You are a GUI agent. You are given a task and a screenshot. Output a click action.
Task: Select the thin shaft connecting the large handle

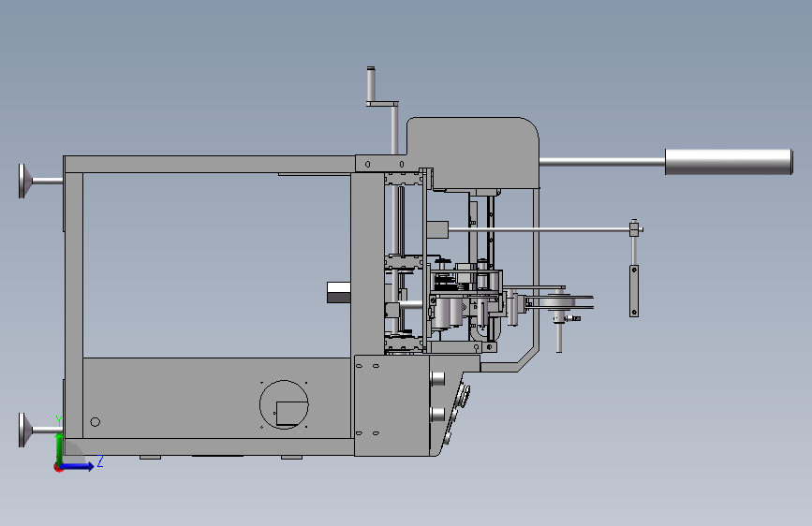click(x=602, y=162)
